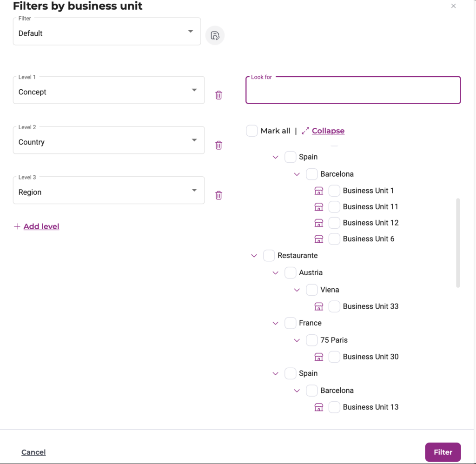Open the Level 3 Region dropdown

tap(109, 190)
